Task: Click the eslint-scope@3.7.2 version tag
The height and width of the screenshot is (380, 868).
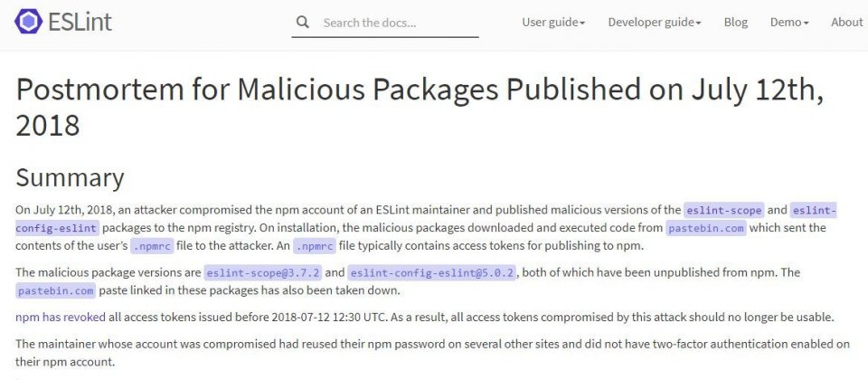Action: 262,272
